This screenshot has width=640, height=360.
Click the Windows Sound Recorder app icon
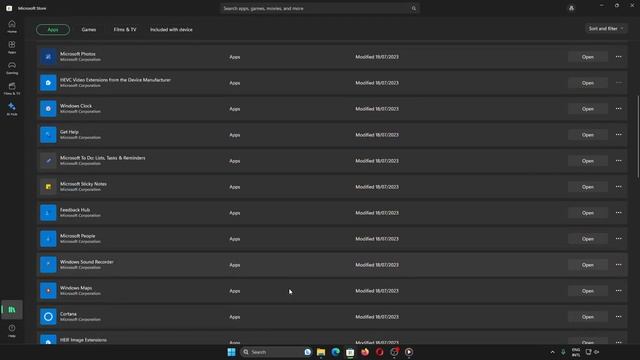click(x=48, y=265)
